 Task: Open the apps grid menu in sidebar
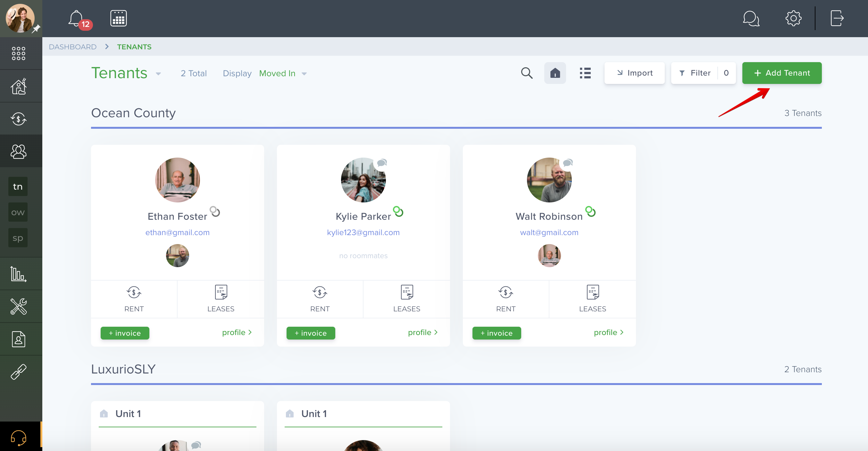pos(19,53)
